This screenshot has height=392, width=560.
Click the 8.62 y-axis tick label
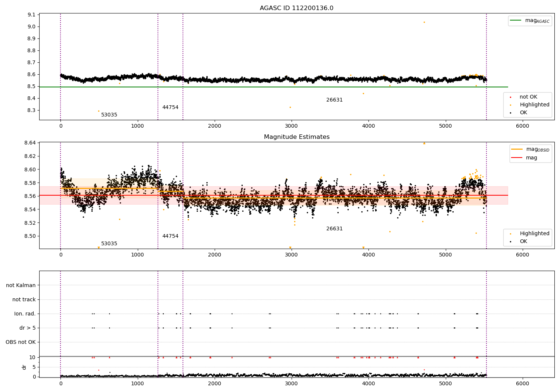point(30,156)
